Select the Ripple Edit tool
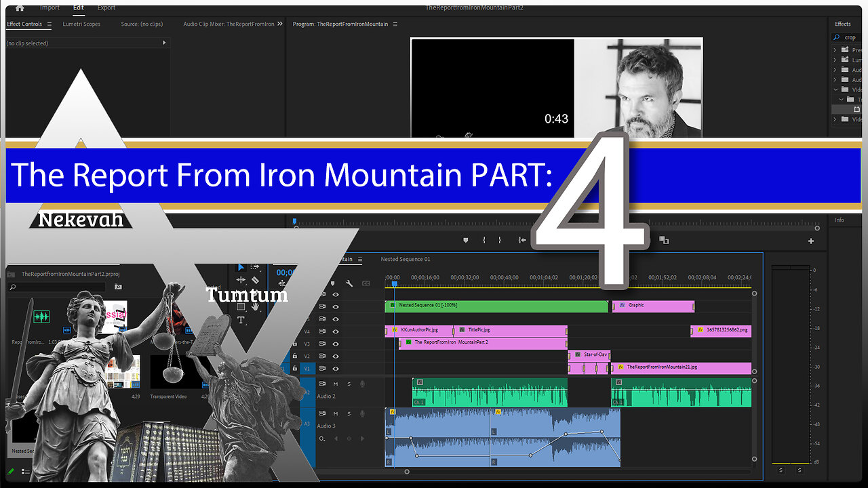Viewport: 868px width, 488px height. pos(241,280)
